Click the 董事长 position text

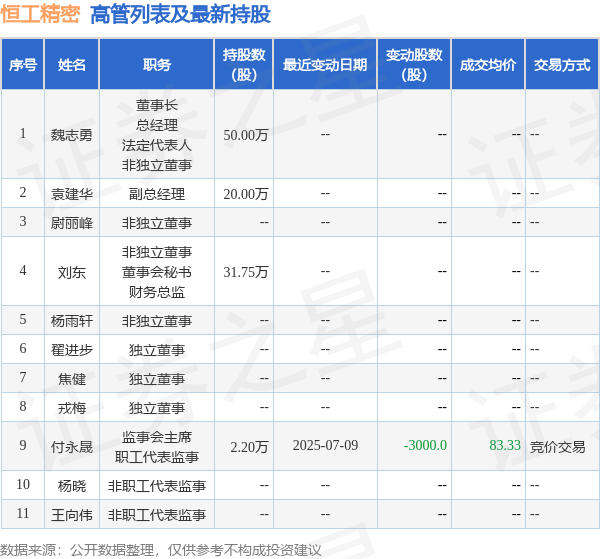tap(157, 105)
